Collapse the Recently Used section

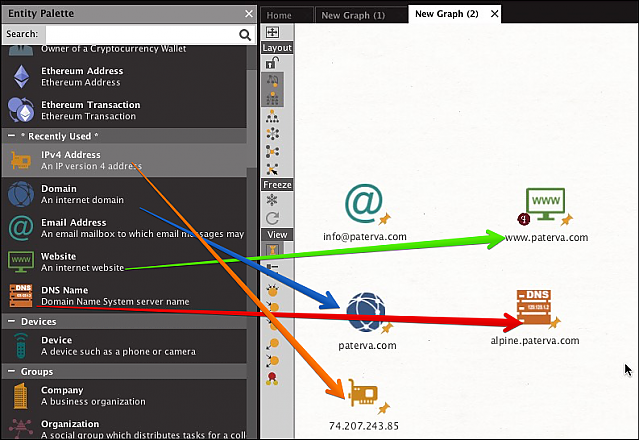click(11, 136)
